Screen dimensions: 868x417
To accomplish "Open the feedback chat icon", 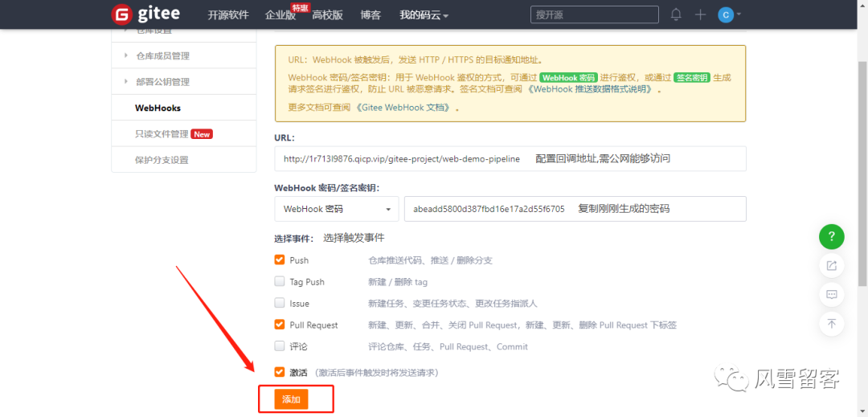I will click(x=832, y=294).
